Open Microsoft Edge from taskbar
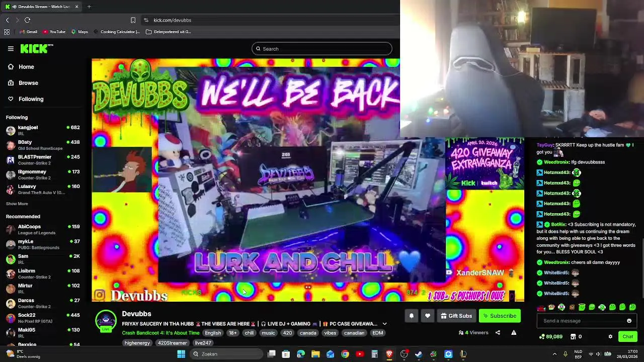 301,354
